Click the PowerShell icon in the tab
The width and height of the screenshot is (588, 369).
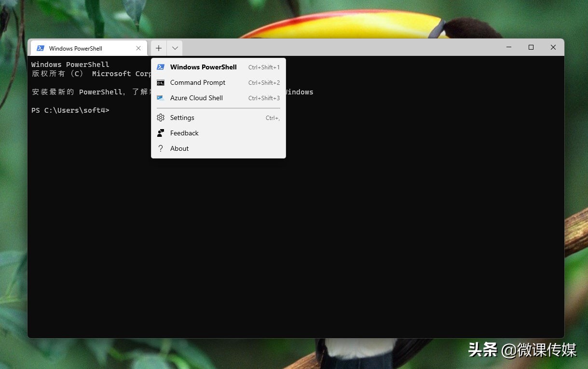[41, 48]
